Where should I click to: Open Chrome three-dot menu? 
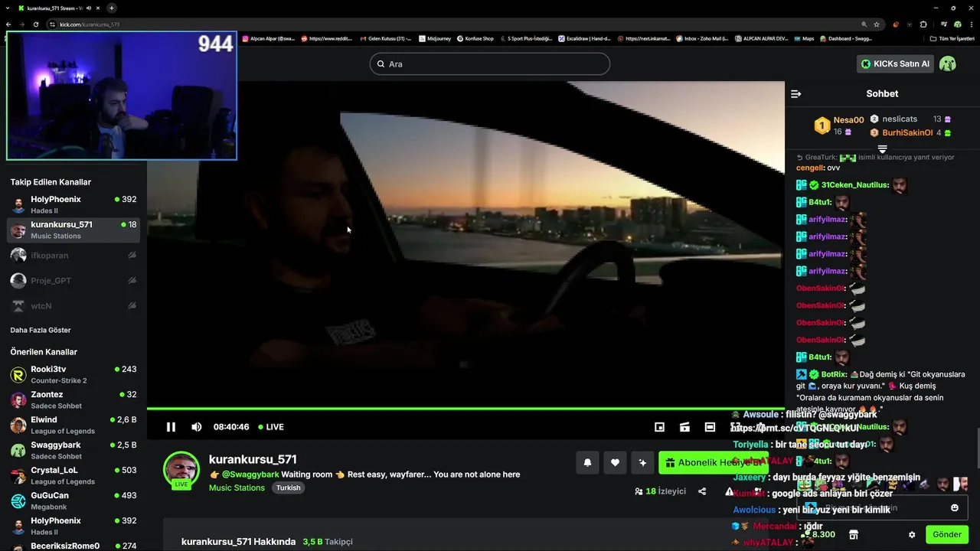972,24
